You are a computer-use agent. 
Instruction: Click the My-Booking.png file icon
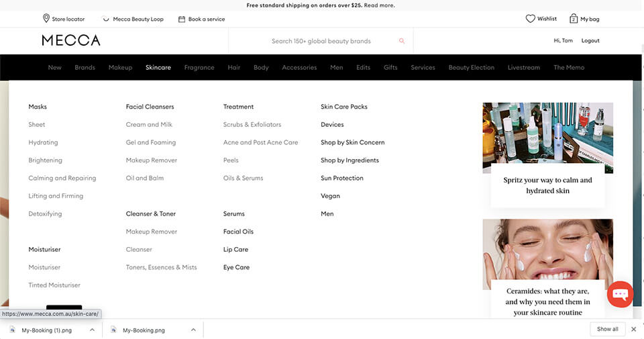pyautogui.click(x=114, y=330)
